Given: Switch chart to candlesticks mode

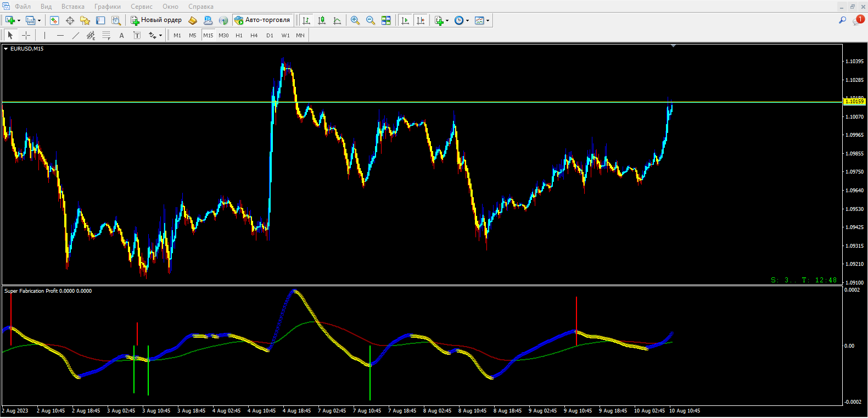Looking at the screenshot, I should click(x=322, y=20).
